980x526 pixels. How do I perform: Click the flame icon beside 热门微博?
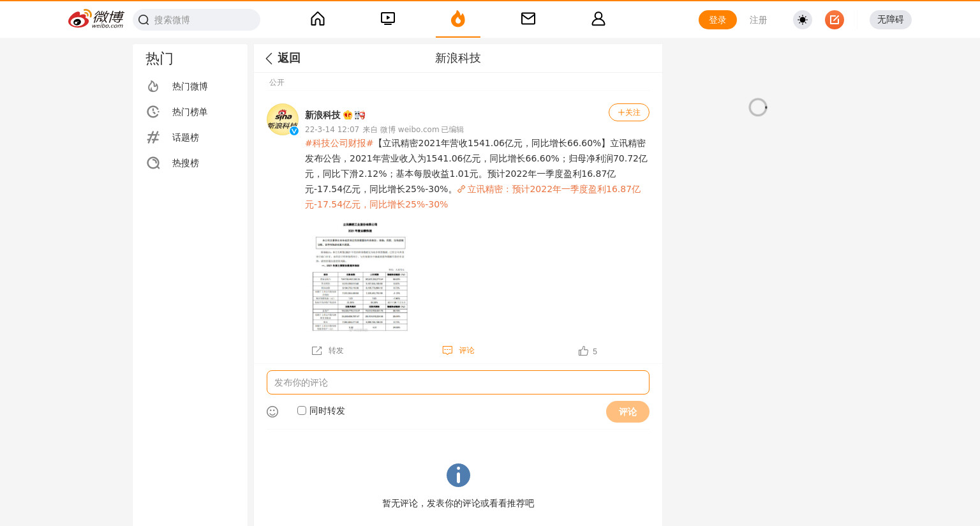click(x=153, y=86)
